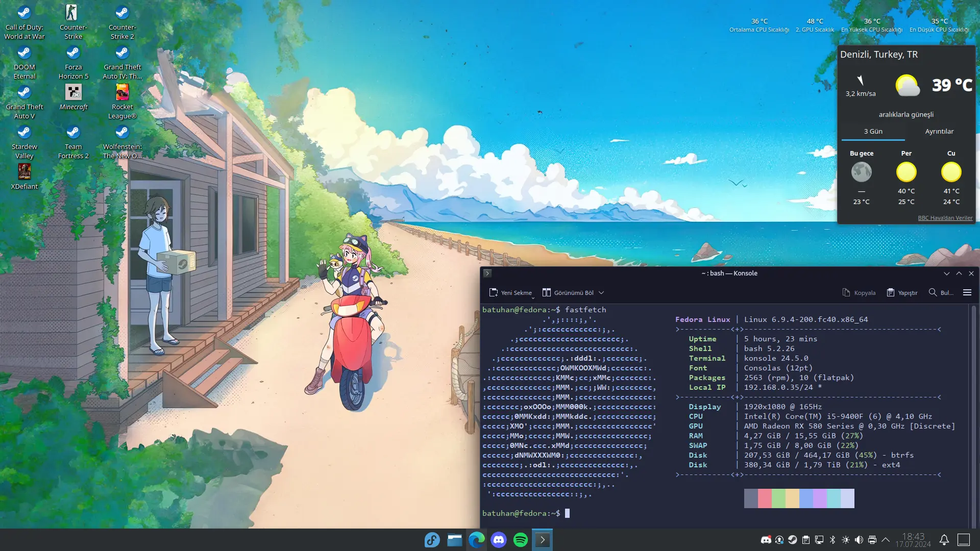Image resolution: width=980 pixels, height=551 pixels.
Task: Click the Yapıştır button in Konsole
Action: 902,293
